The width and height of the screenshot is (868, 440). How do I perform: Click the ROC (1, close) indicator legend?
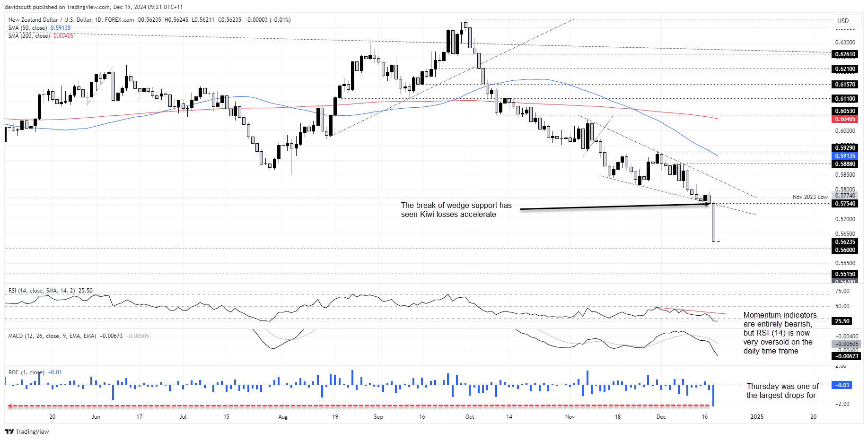pos(26,372)
